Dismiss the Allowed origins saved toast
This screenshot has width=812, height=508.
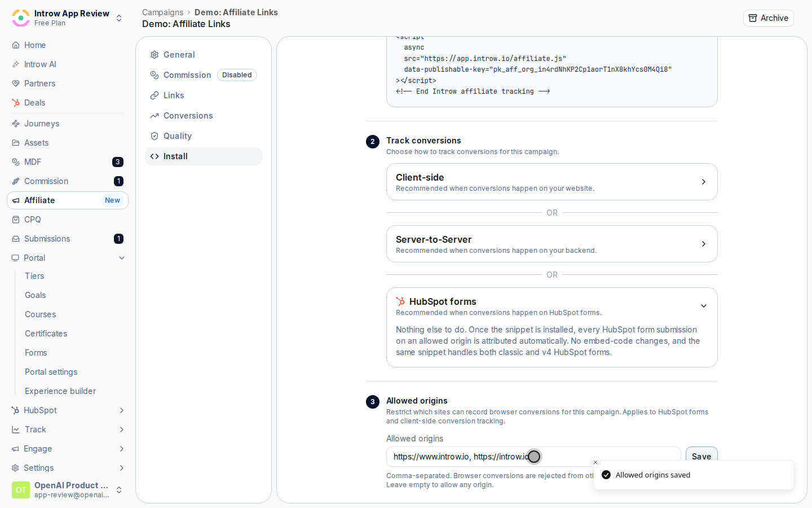click(x=595, y=462)
